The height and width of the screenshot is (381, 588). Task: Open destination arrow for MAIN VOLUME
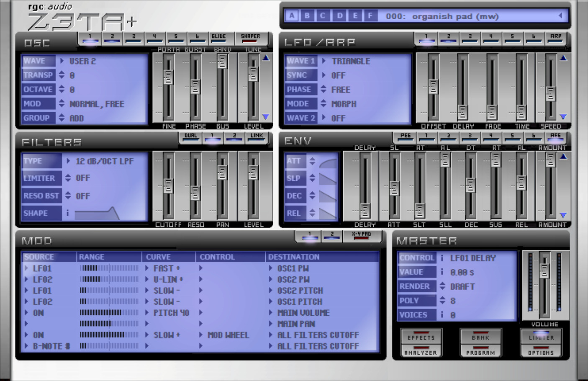[x=271, y=313]
